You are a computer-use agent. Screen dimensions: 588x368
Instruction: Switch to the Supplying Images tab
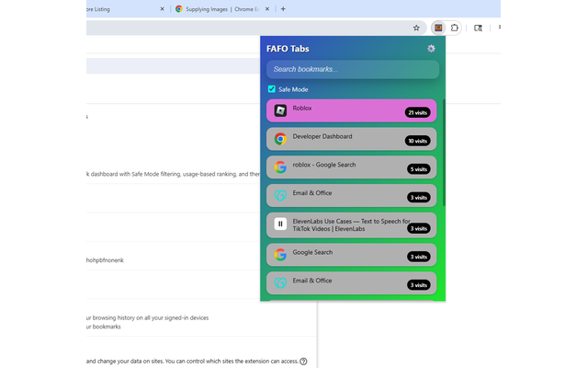[x=221, y=9]
